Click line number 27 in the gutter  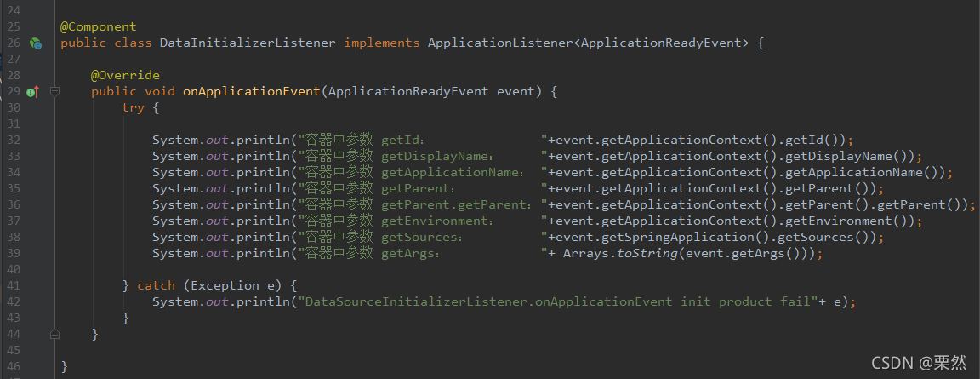(13, 60)
